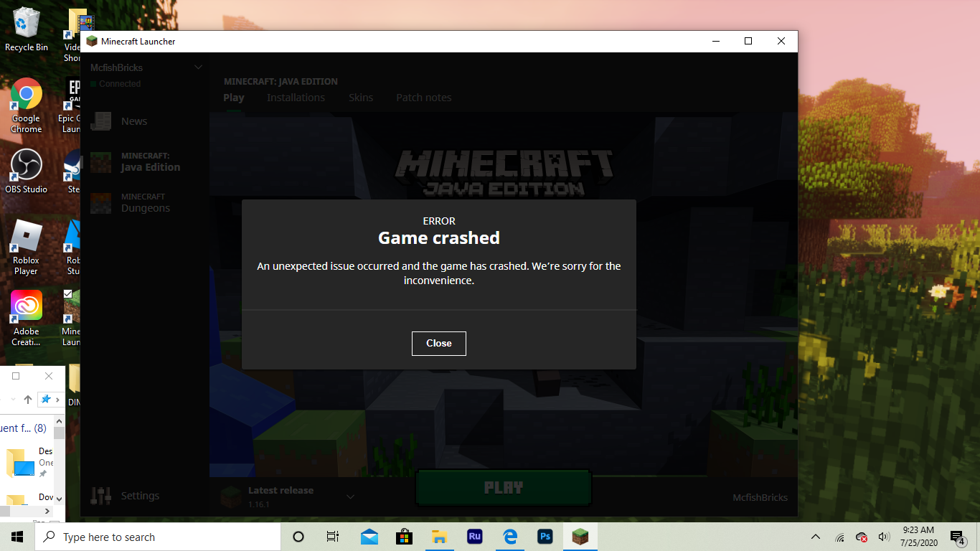
Task: Select the Adobe Creative Cloud desktop icon
Action: tap(27, 319)
